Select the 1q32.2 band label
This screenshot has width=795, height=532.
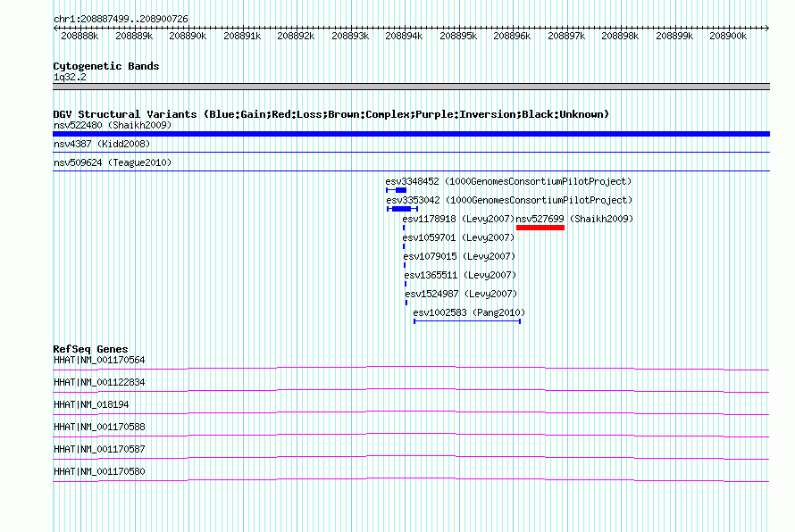[70, 77]
